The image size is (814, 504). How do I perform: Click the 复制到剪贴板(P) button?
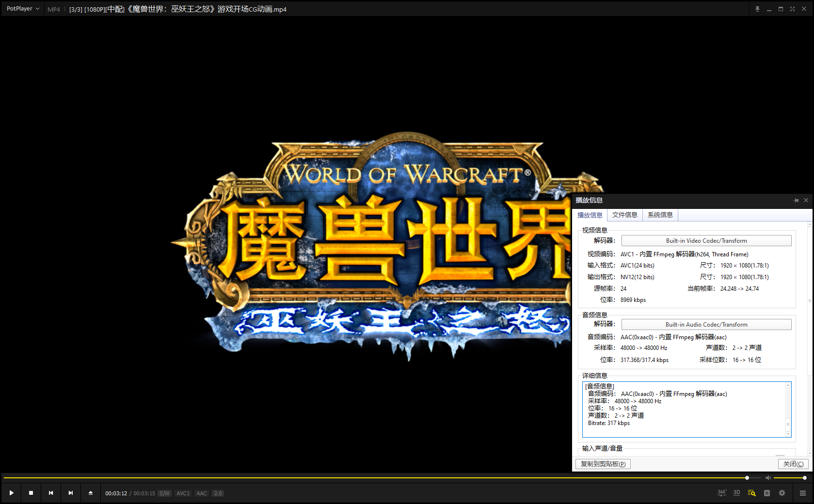603,464
